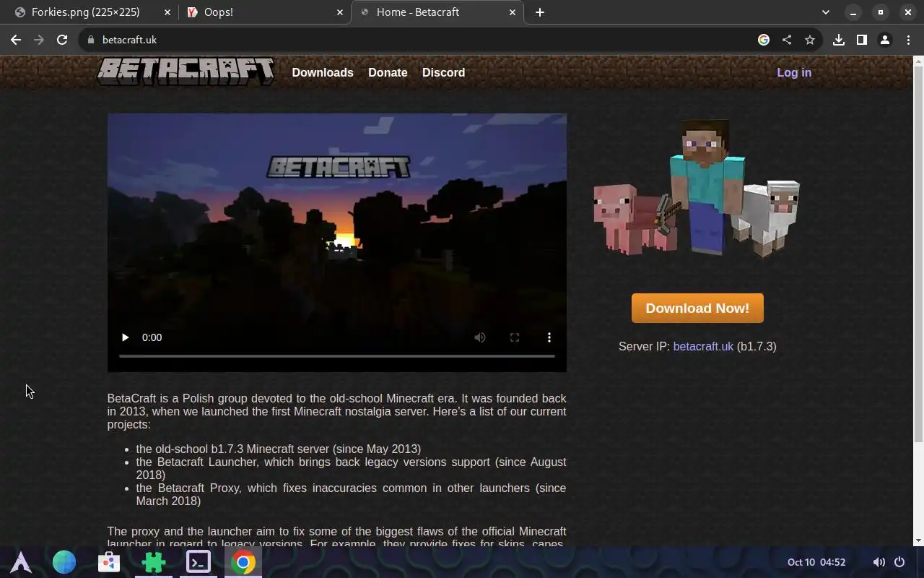Click the 'Betacraft Launcher' bullet item
The height and width of the screenshot is (578, 924).
click(351, 468)
